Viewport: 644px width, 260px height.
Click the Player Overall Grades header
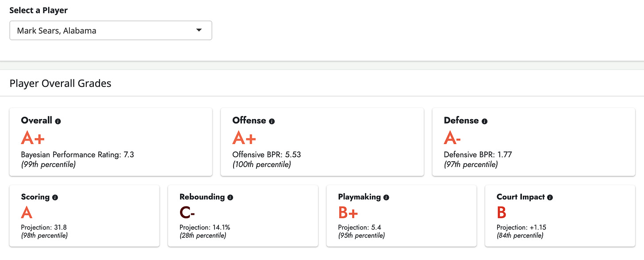pyautogui.click(x=60, y=83)
